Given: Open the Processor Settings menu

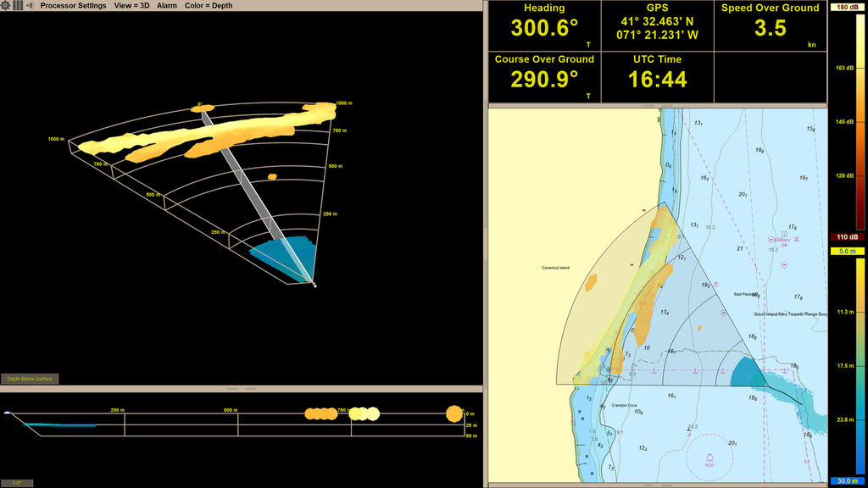Looking at the screenshot, I should [x=73, y=6].
